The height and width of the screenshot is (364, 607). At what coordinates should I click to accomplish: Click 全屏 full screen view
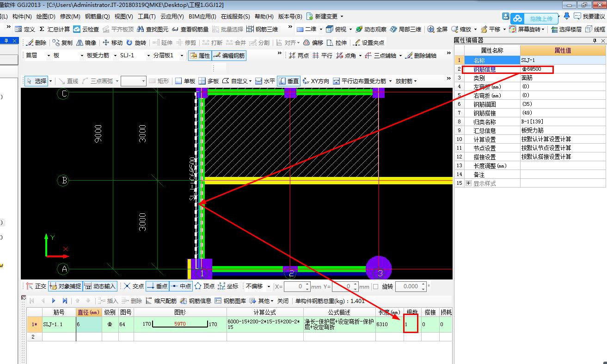437,29
